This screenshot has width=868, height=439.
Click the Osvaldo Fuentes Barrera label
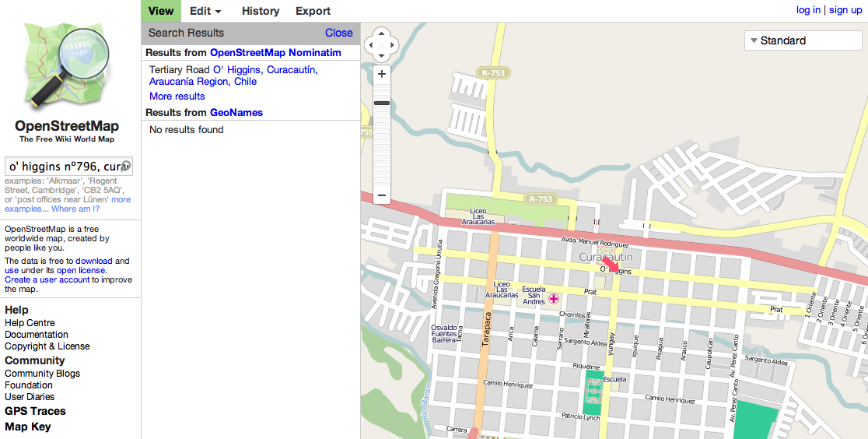click(444, 334)
